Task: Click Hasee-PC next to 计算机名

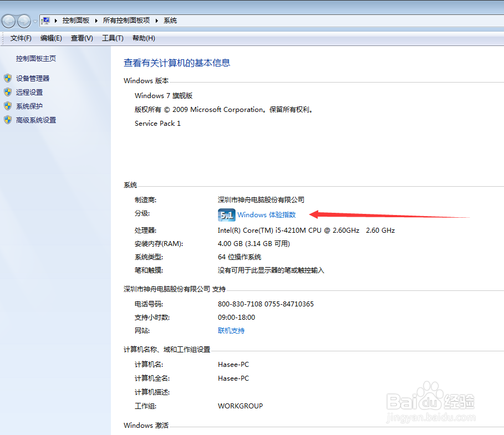Action: coord(233,365)
